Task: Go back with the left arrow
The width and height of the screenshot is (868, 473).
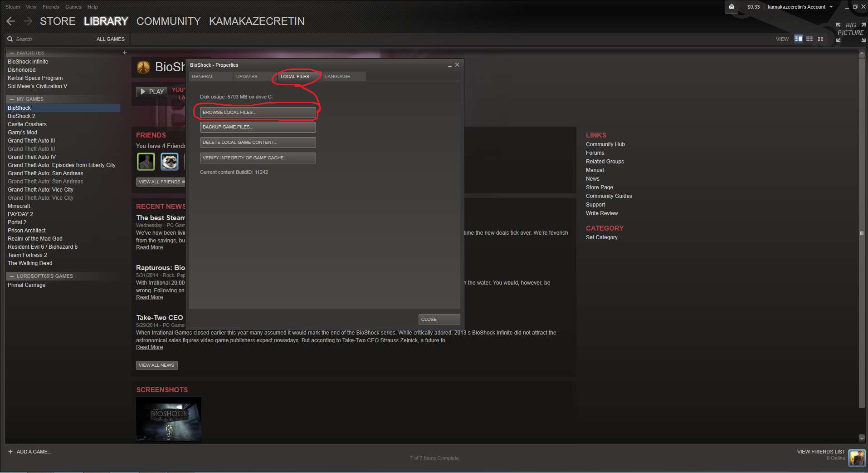Action: (x=11, y=21)
